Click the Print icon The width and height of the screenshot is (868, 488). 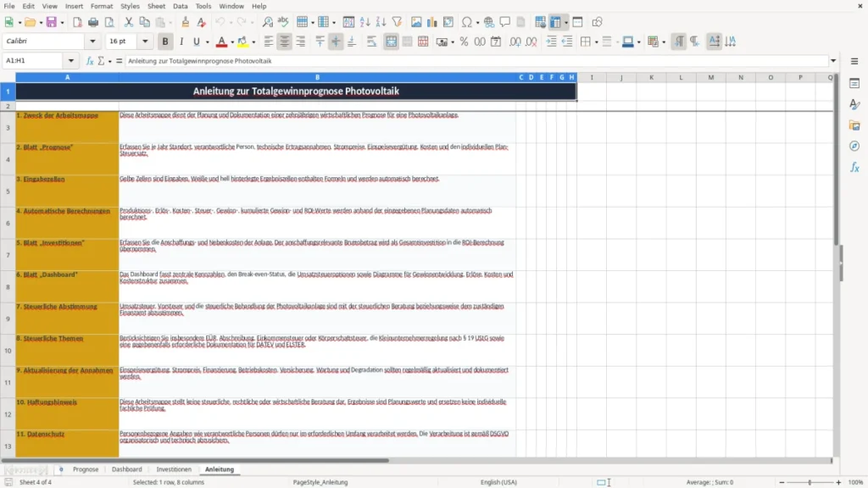(93, 22)
